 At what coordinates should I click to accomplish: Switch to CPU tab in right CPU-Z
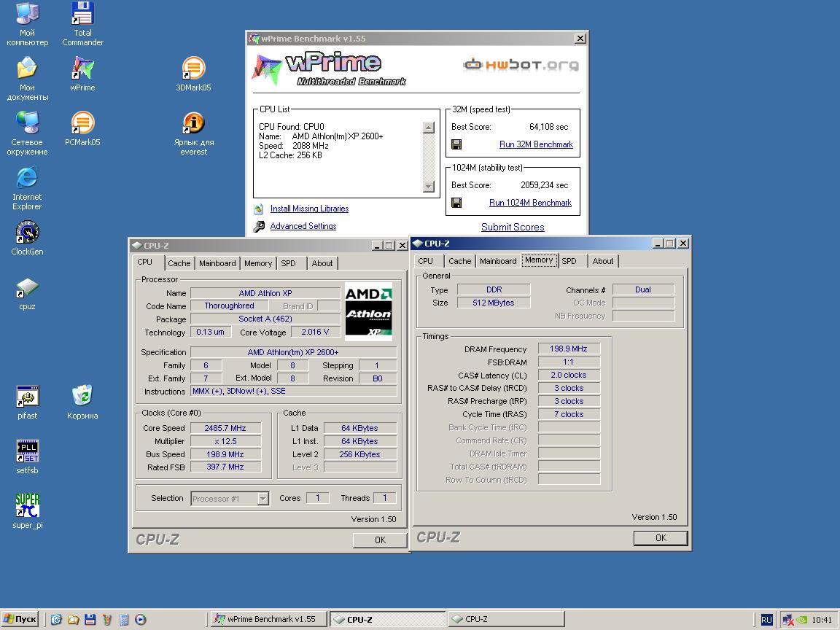425,262
